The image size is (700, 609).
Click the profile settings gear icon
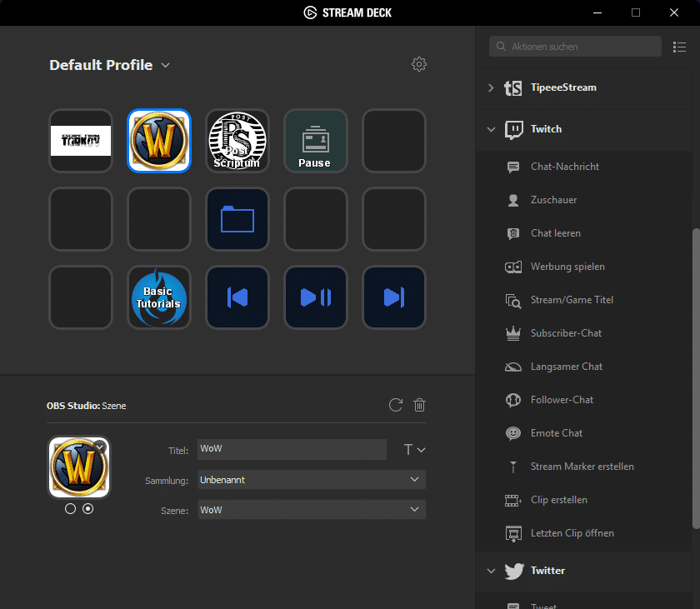pyautogui.click(x=419, y=65)
